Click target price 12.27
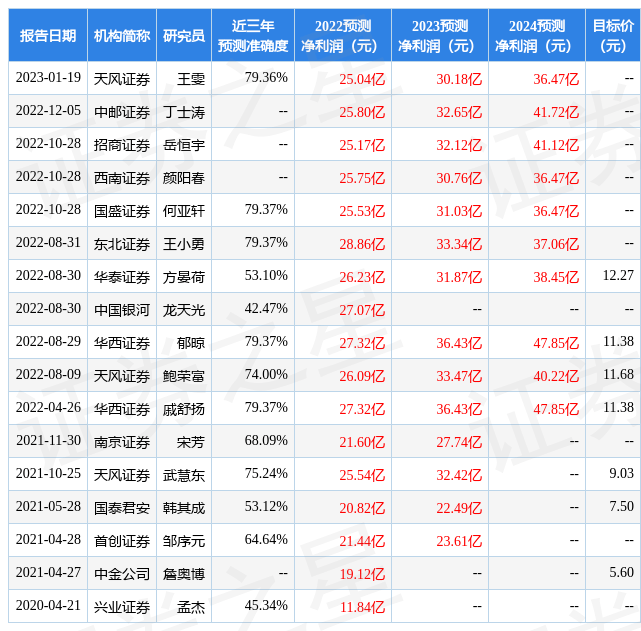Image resolution: width=641 pixels, height=631 pixels. point(618,275)
